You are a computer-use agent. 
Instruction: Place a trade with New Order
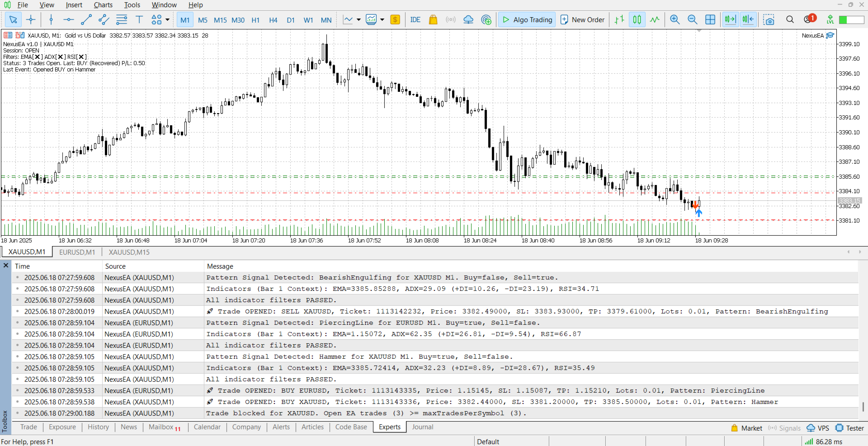click(x=582, y=19)
